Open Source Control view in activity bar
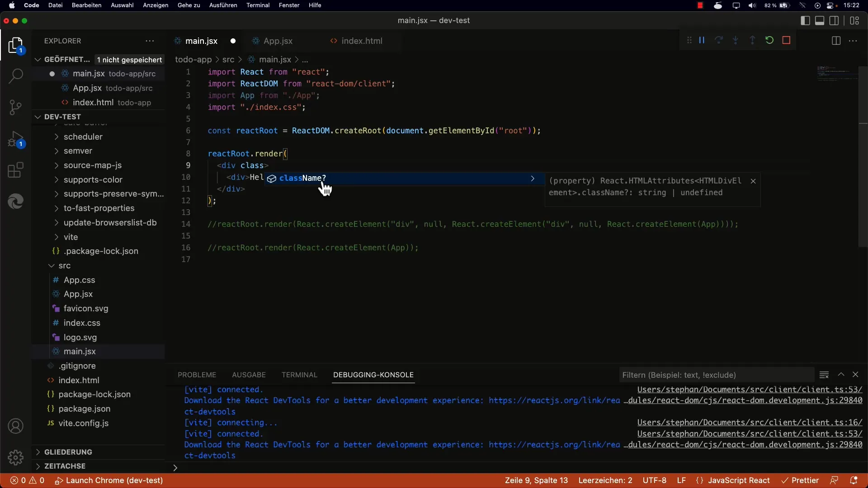Image resolution: width=868 pixels, height=488 pixels. tap(15, 108)
